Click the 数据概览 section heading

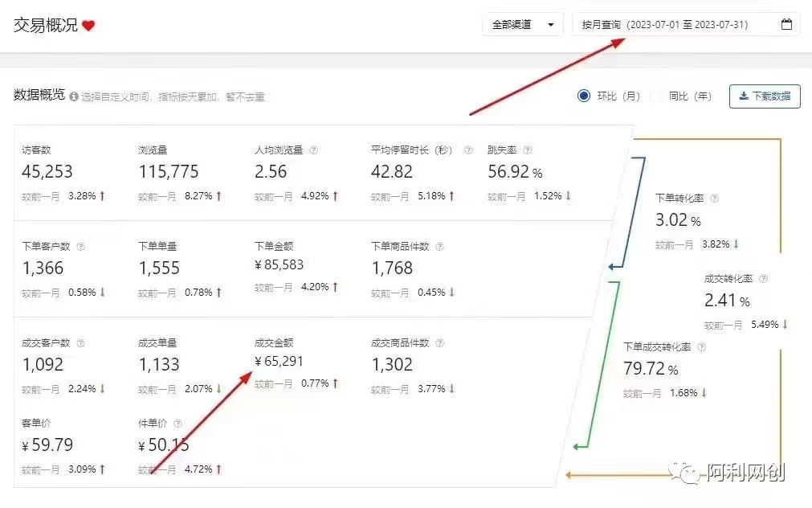39,95
